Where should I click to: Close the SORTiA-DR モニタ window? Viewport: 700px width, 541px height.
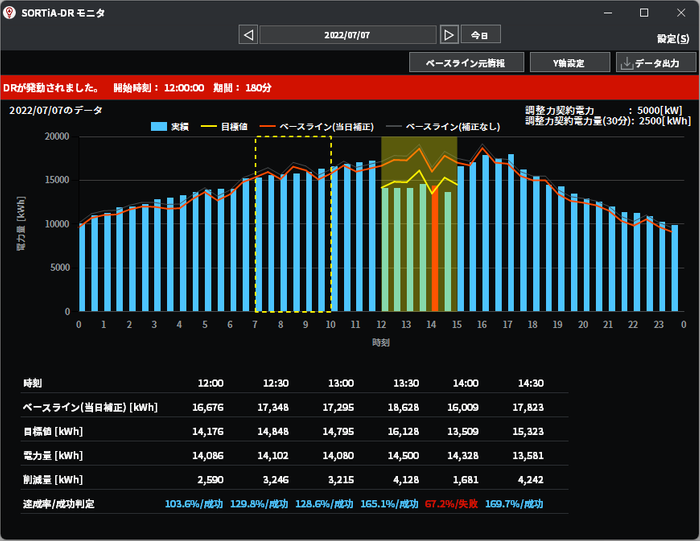point(681,12)
